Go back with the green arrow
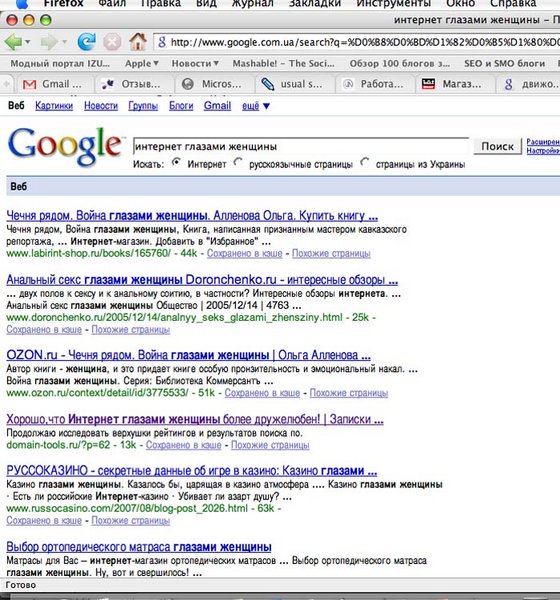Screen dimensions: 560x600 (x=13, y=42)
